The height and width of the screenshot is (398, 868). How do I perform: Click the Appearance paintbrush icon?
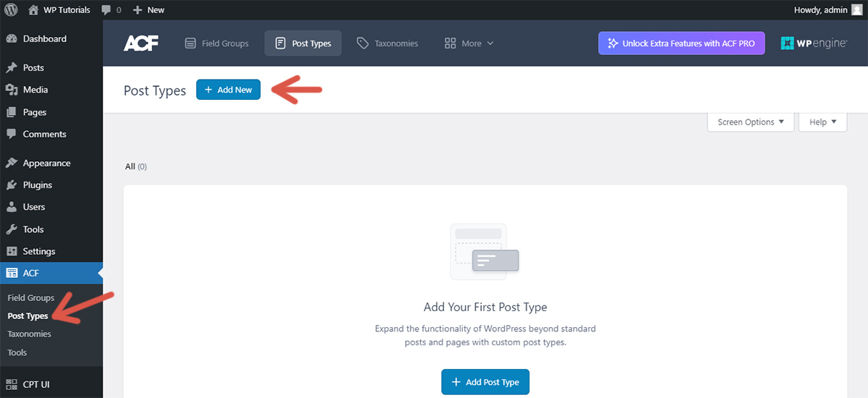click(x=12, y=163)
